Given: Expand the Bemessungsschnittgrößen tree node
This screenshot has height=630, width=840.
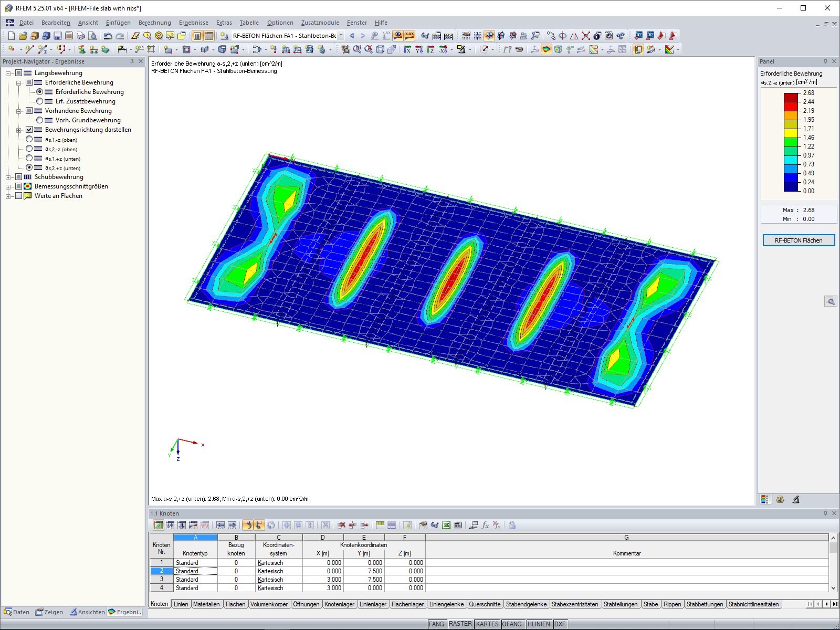Looking at the screenshot, I should [8, 187].
